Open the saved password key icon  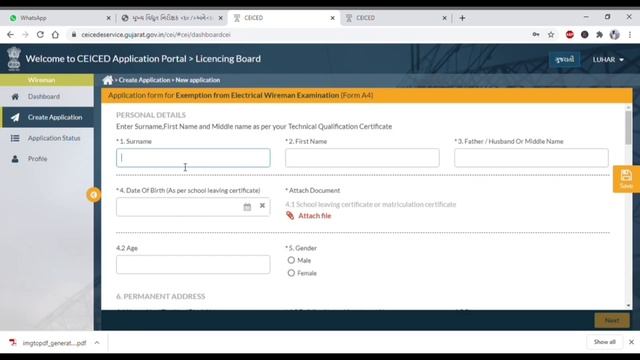(x=536, y=35)
